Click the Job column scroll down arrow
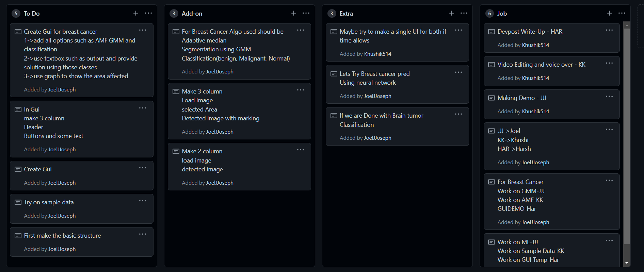 [627, 263]
